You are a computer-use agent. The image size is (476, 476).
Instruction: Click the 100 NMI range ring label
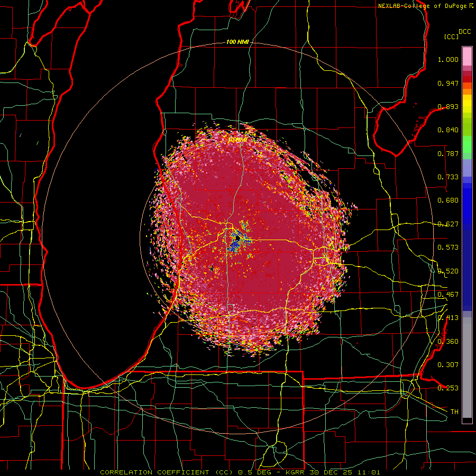(x=237, y=42)
